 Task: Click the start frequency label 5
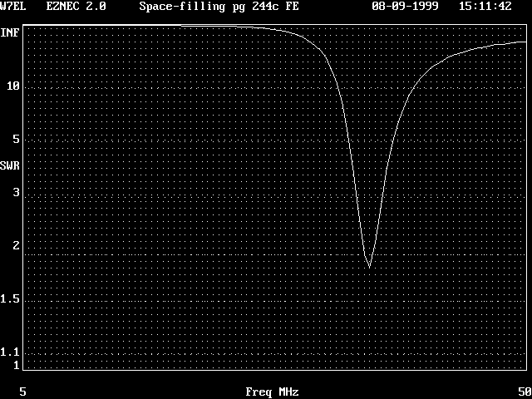point(22,392)
